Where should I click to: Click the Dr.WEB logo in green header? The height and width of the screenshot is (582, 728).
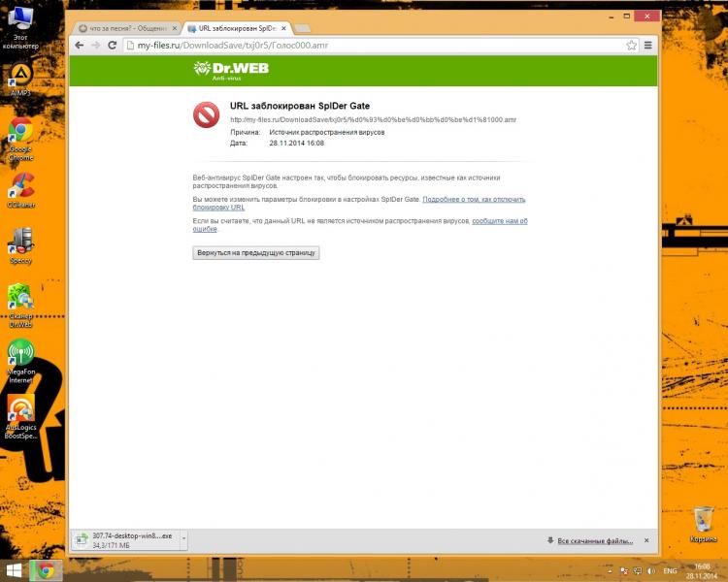[x=231, y=71]
